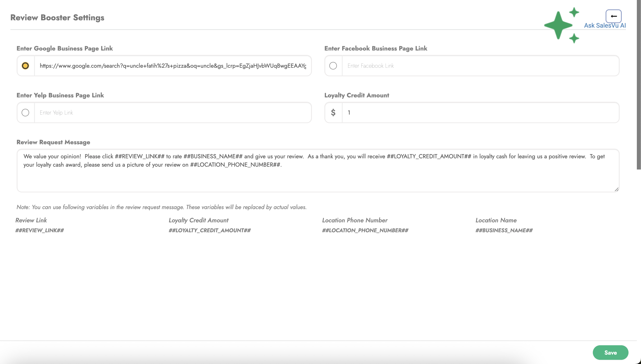Click inside the Review Request Message textarea

coord(318,177)
